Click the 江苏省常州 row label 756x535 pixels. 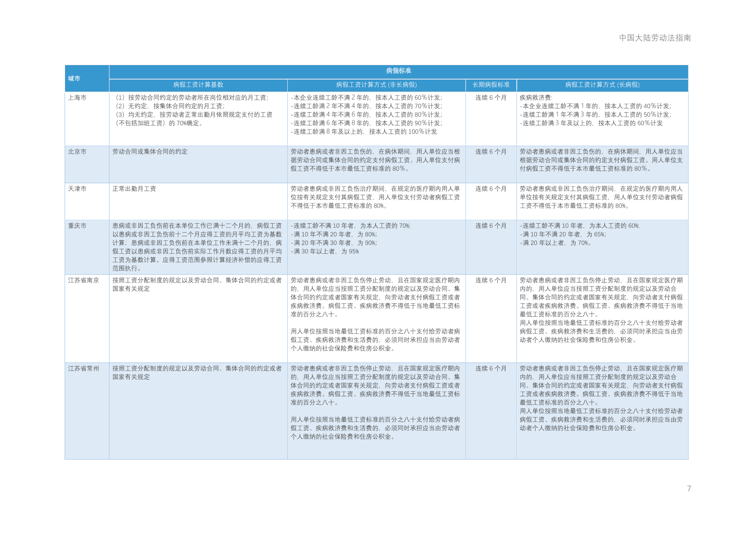coord(84,368)
